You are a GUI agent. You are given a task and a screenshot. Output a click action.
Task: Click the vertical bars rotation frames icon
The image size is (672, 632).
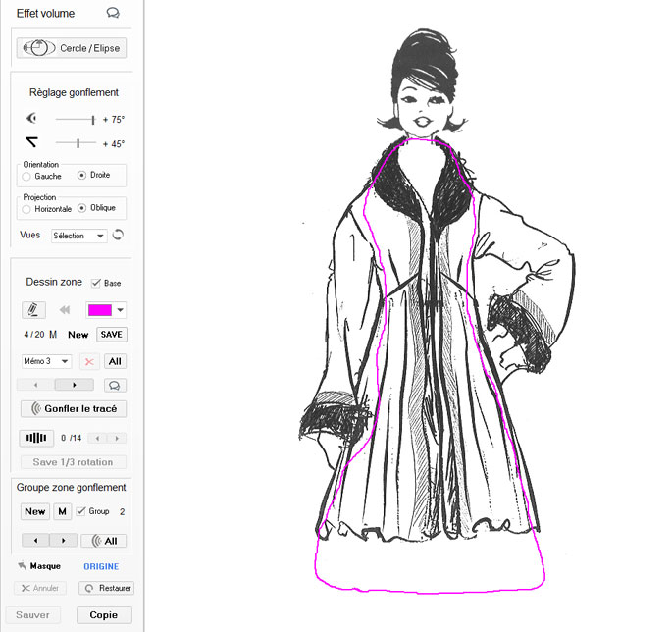[x=36, y=438]
